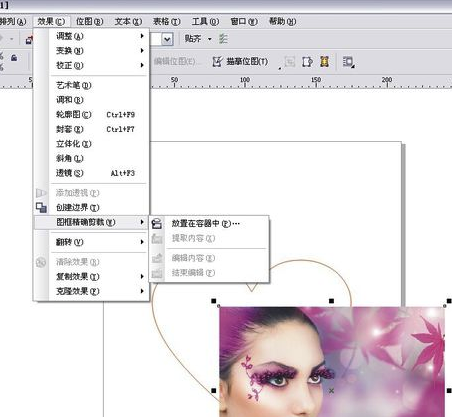Screen dimensions: 452x417
Task: Click the woman portrait bitmap image
Action: pyautogui.click(x=332, y=362)
